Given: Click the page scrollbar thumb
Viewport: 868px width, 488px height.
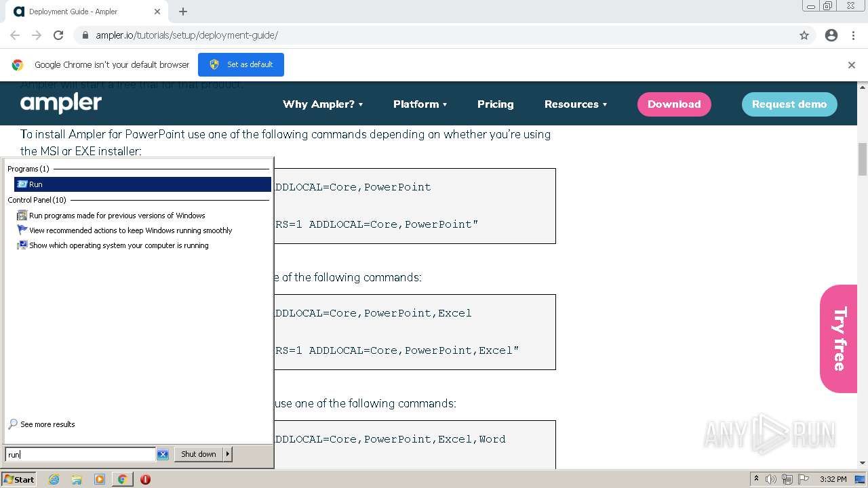Looking at the screenshot, I should [x=863, y=159].
